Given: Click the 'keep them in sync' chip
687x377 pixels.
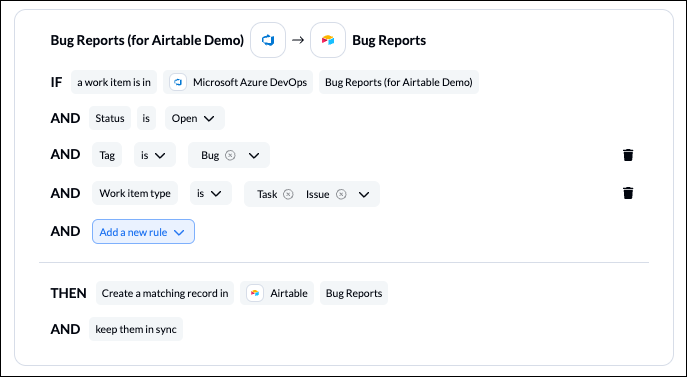Looking at the screenshot, I should tap(136, 329).
